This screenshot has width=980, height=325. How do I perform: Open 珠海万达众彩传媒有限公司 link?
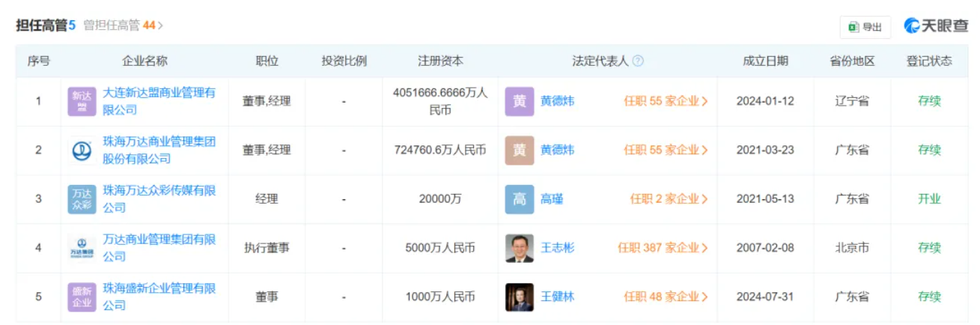tap(159, 198)
